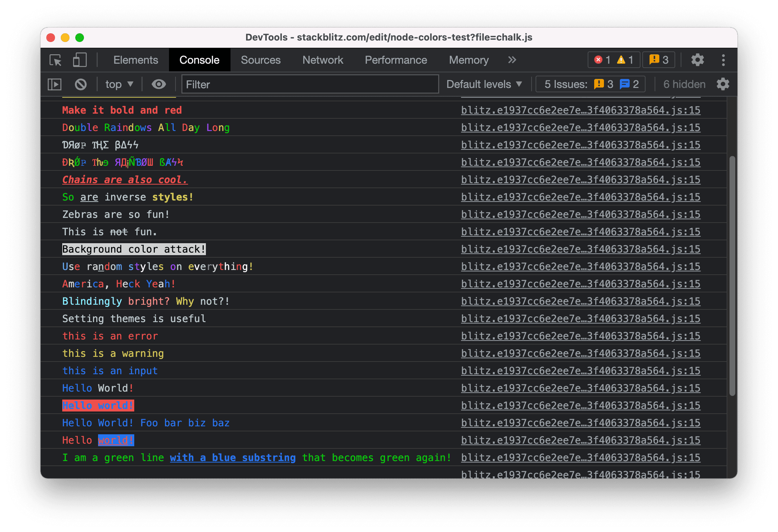The image size is (778, 532).
Task: Toggle the inspect element icon
Action: click(x=57, y=59)
